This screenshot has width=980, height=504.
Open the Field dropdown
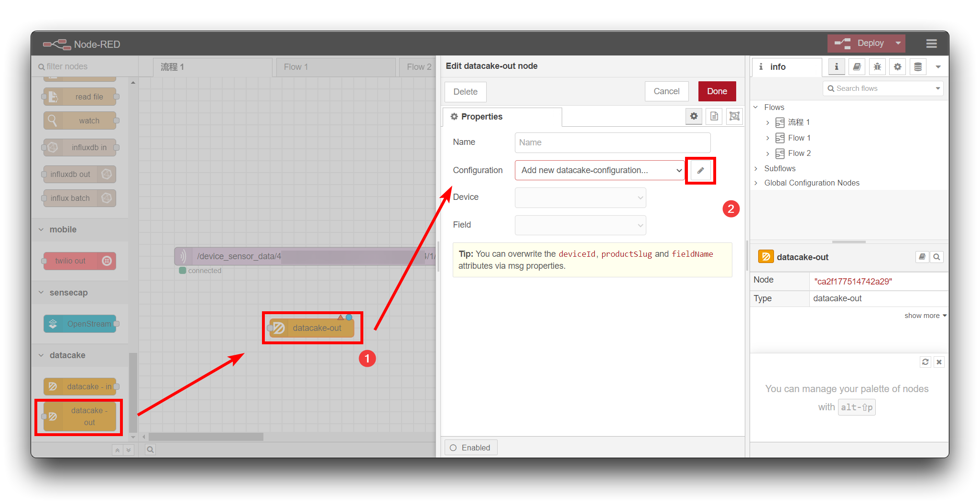tap(580, 225)
